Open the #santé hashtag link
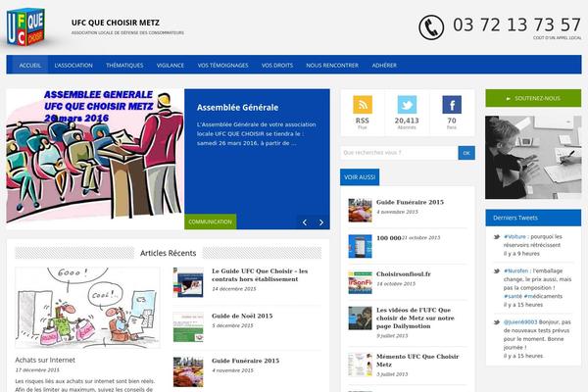Viewport: 588px width, 392px height. [513, 296]
